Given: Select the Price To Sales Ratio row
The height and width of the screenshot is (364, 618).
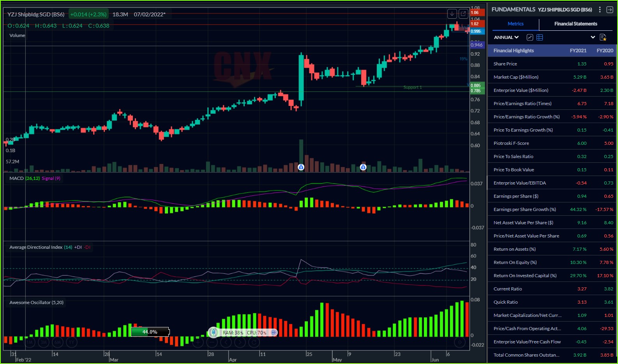Looking at the screenshot, I should click(x=552, y=157).
